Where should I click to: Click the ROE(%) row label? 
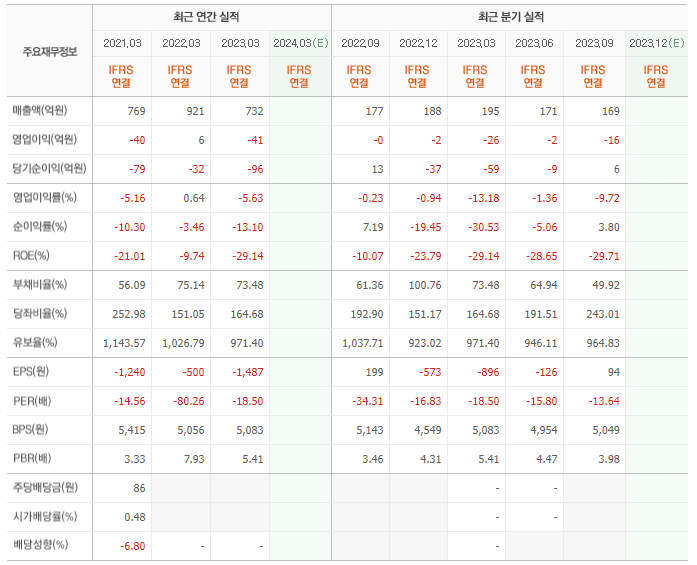[x=31, y=256]
